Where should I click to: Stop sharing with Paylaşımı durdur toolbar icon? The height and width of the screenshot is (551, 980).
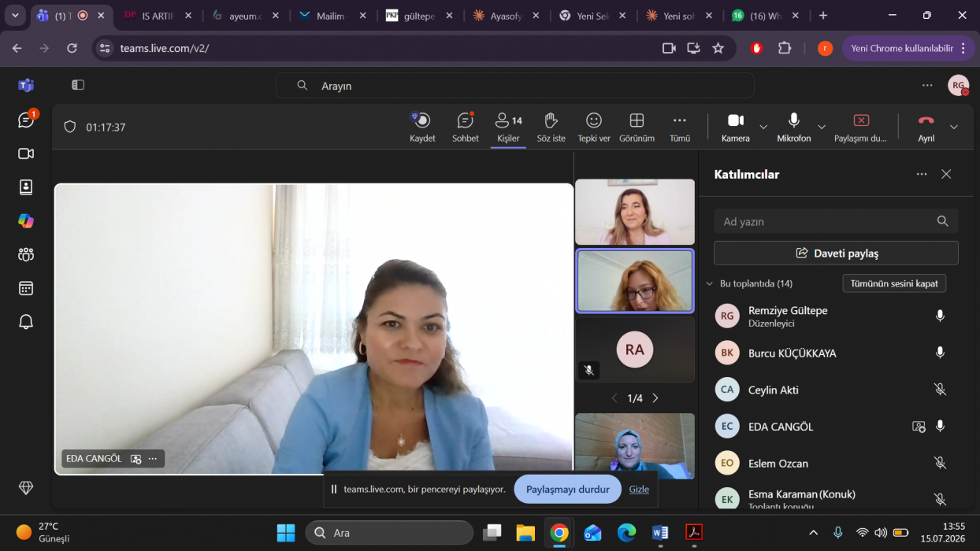860,128
